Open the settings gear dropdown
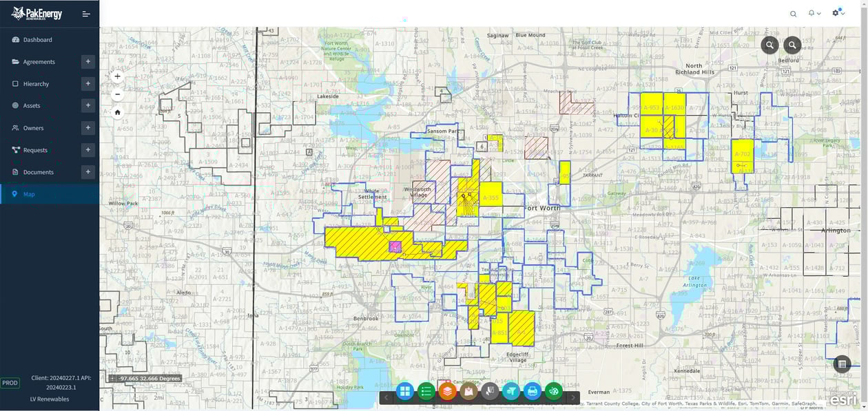The width and height of the screenshot is (868, 411). [837, 14]
